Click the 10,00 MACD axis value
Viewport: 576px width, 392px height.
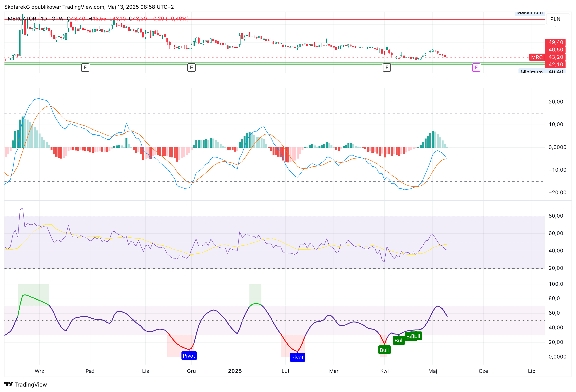[x=556, y=124]
